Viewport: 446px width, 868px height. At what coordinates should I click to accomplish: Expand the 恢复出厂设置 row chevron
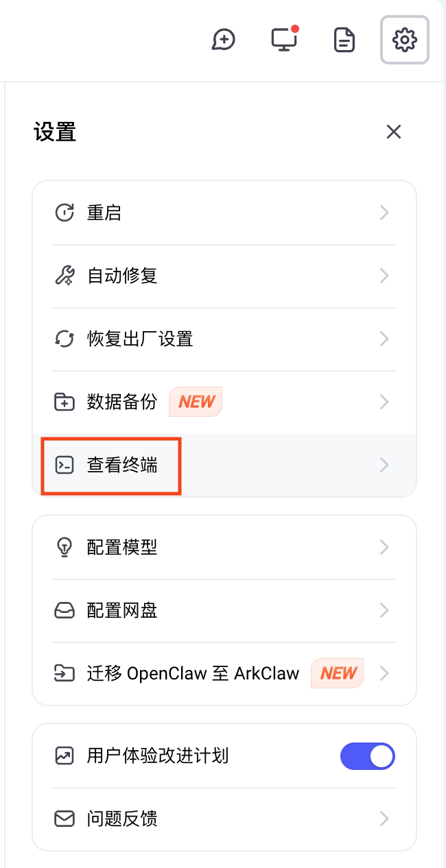[x=384, y=339]
